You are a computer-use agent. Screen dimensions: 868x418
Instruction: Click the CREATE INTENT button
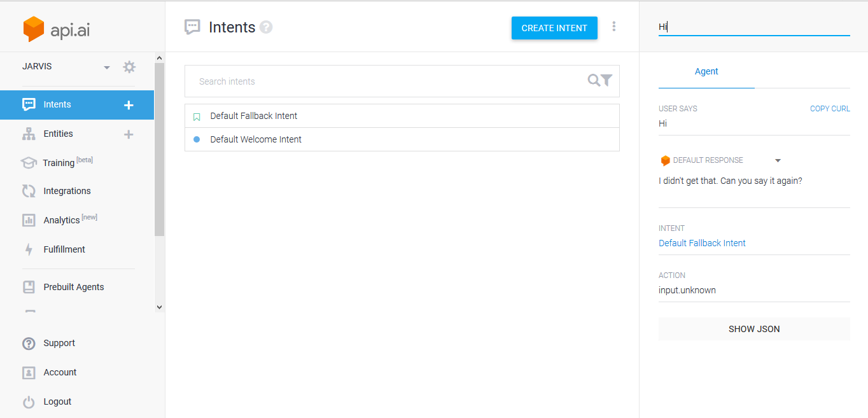click(554, 28)
